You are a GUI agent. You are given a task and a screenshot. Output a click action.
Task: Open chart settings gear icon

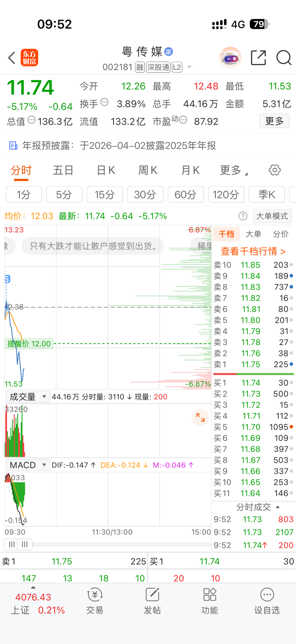[x=274, y=170]
